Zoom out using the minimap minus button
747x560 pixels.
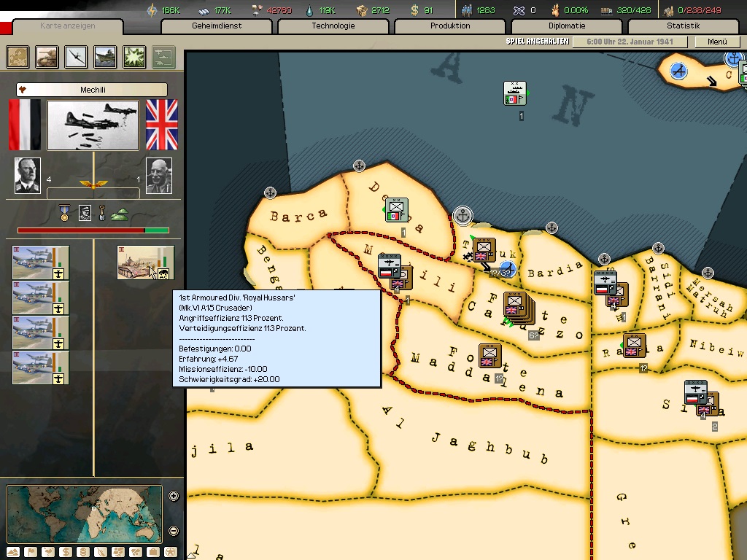(174, 530)
